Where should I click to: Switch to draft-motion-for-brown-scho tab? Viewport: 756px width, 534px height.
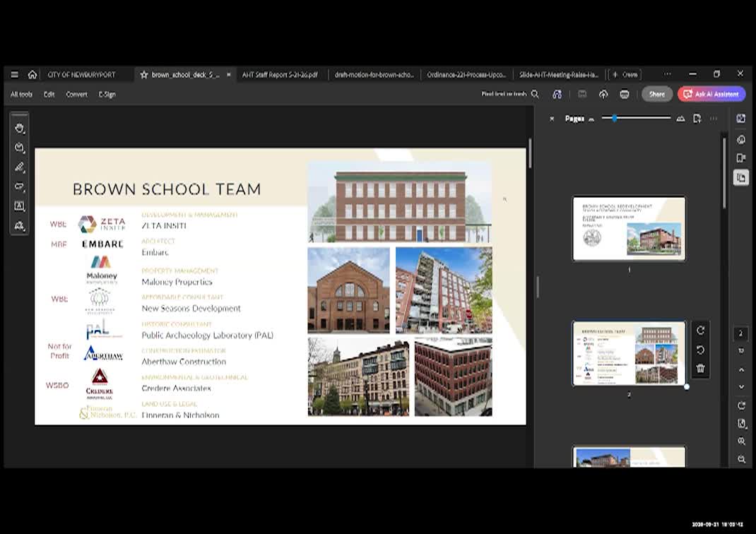click(x=374, y=75)
